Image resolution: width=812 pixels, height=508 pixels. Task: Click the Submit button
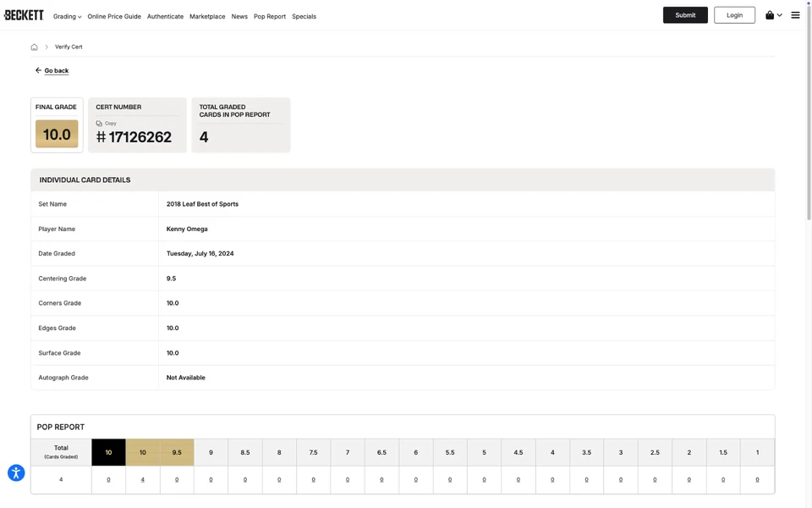click(685, 15)
